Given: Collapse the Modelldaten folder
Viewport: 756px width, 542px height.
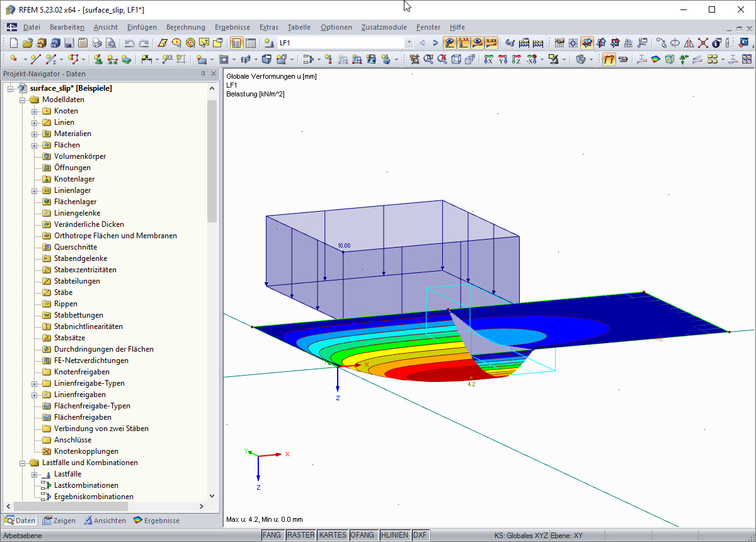Looking at the screenshot, I should (x=23, y=100).
